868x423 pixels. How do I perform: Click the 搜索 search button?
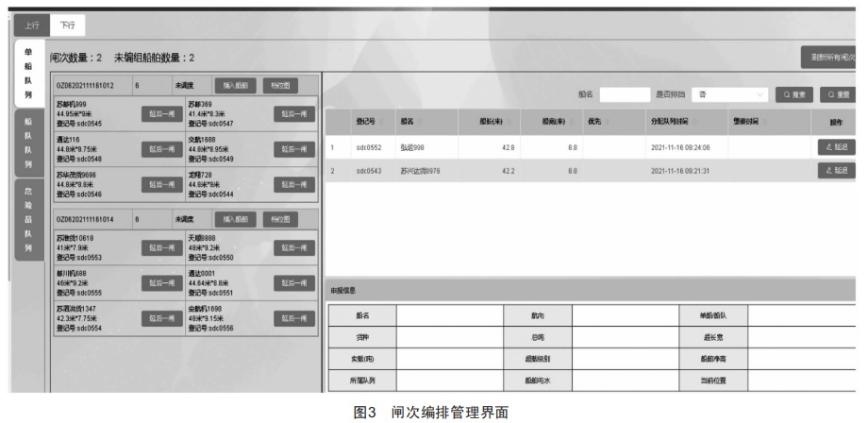click(x=794, y=94)
